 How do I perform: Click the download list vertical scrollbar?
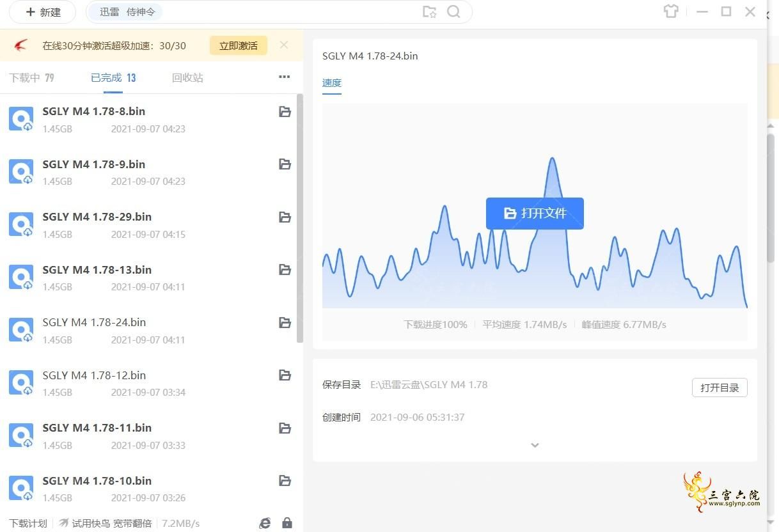tap(300, 219)
